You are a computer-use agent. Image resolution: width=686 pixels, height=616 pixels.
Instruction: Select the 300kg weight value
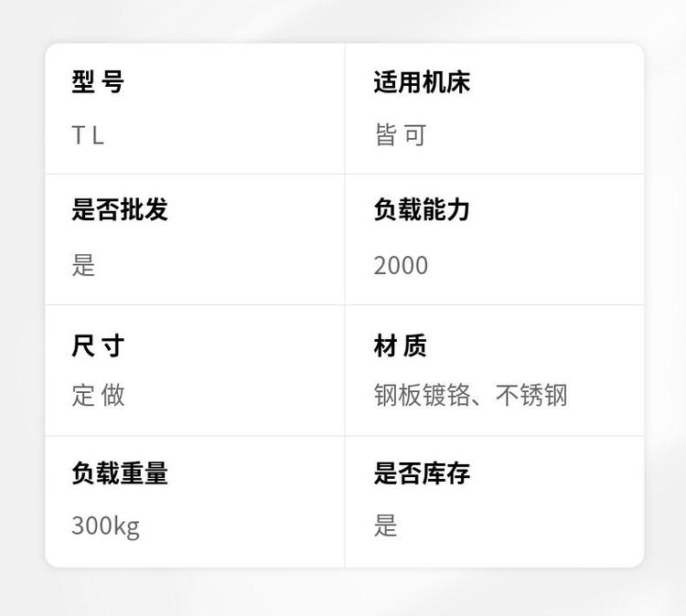tap(105, 526)
